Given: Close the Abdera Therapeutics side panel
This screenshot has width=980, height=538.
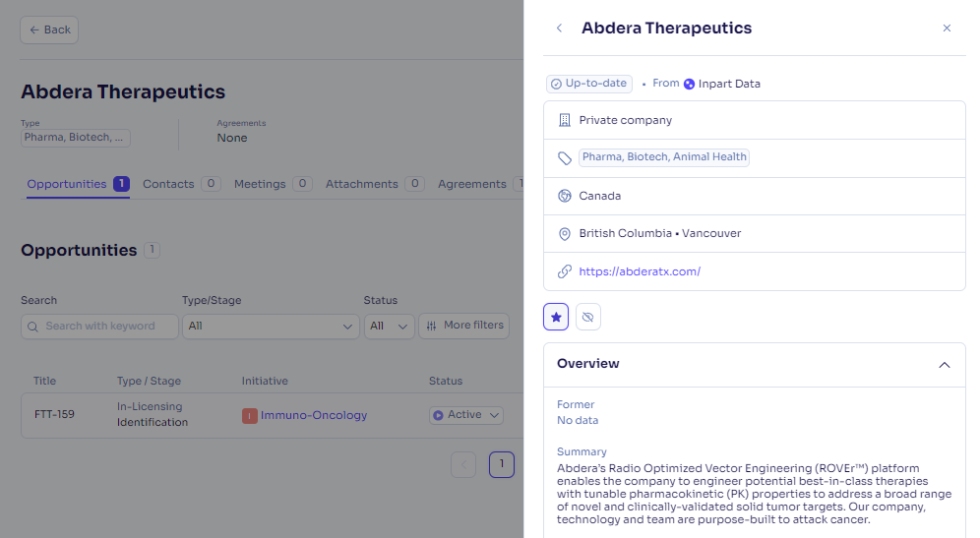Looking at the screenshot, I should pyautogui.click(x=947, y=29).
